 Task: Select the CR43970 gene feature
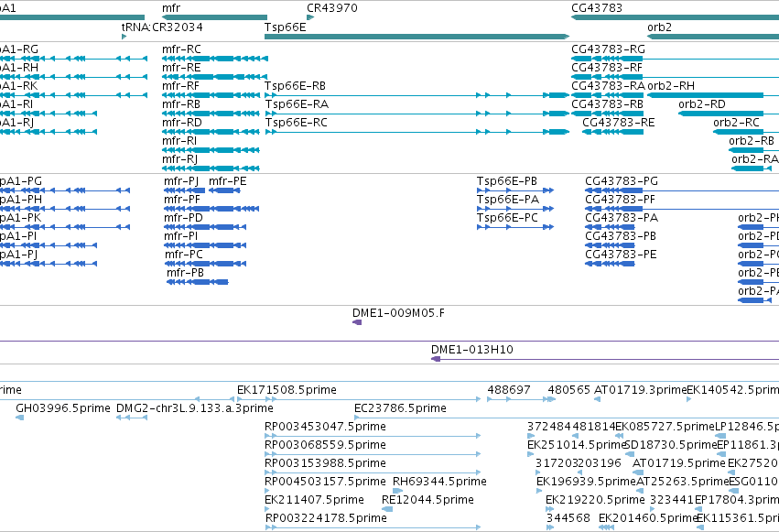310,17
